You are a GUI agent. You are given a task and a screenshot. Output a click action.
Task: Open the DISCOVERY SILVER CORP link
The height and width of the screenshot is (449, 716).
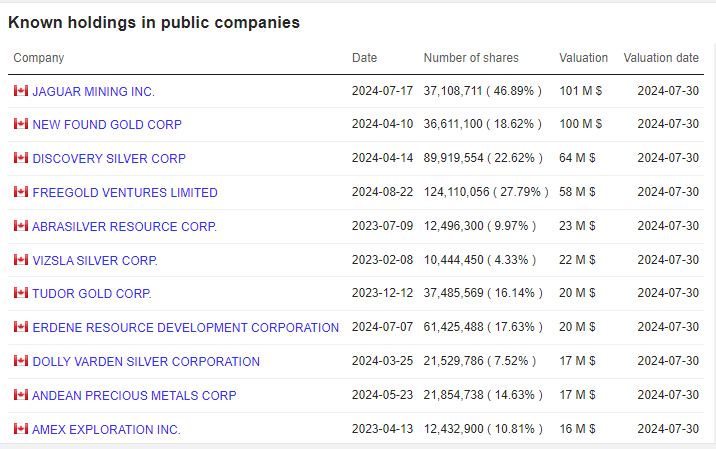pyautogui.click(x=109, y=158)
